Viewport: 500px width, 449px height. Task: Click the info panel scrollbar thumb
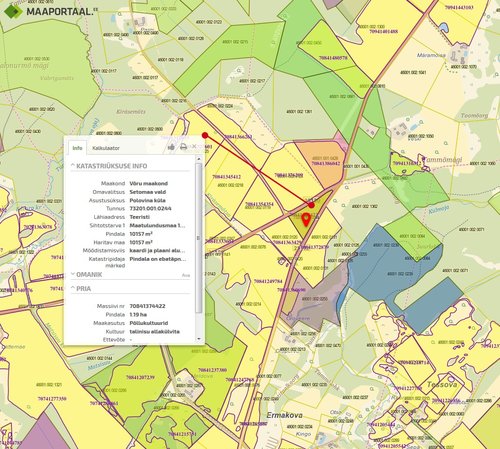(199, 238)
